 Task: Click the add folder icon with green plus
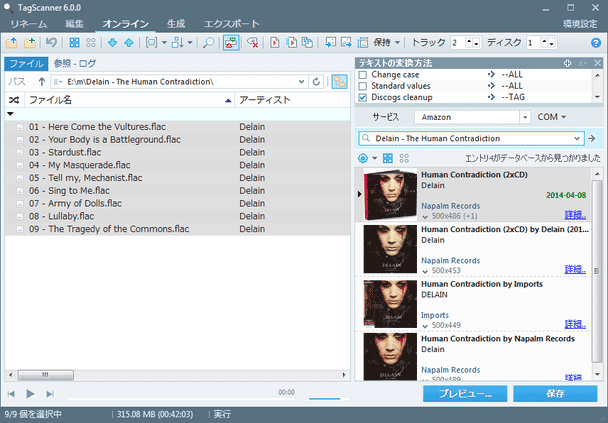click(x=30, y=43)
